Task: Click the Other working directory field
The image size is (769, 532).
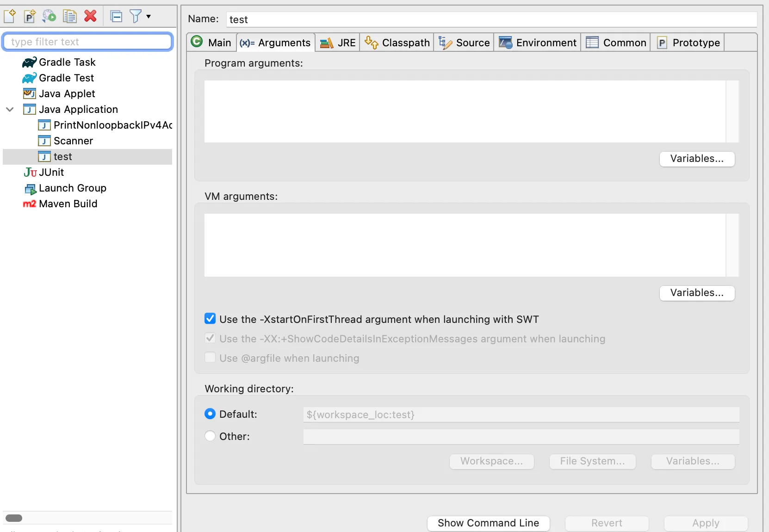Action: click(521, 437)
